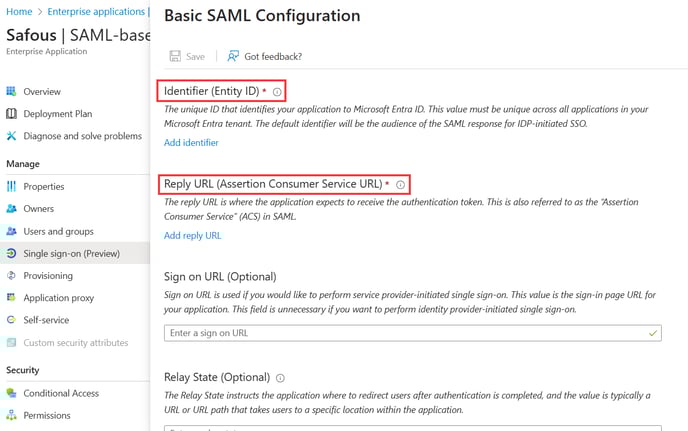Click the Overview icon in sidebar

[x=12, y=91]
